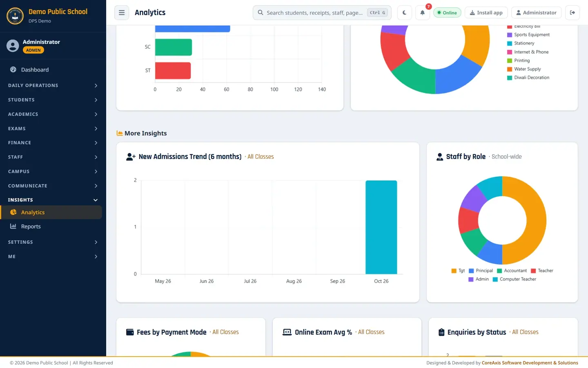The height and width of the screenshot is (368, 588).
Task: Toggle dark mode moon icon
Action: 404,13
